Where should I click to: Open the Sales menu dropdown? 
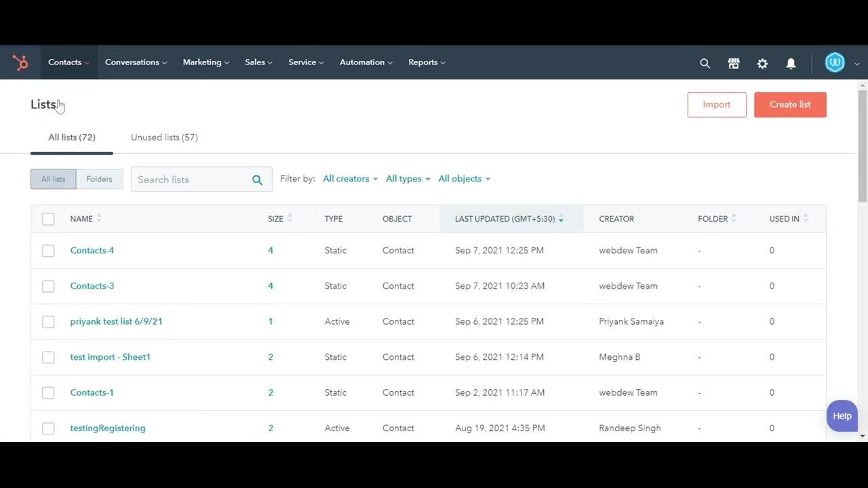click(258, 62)
